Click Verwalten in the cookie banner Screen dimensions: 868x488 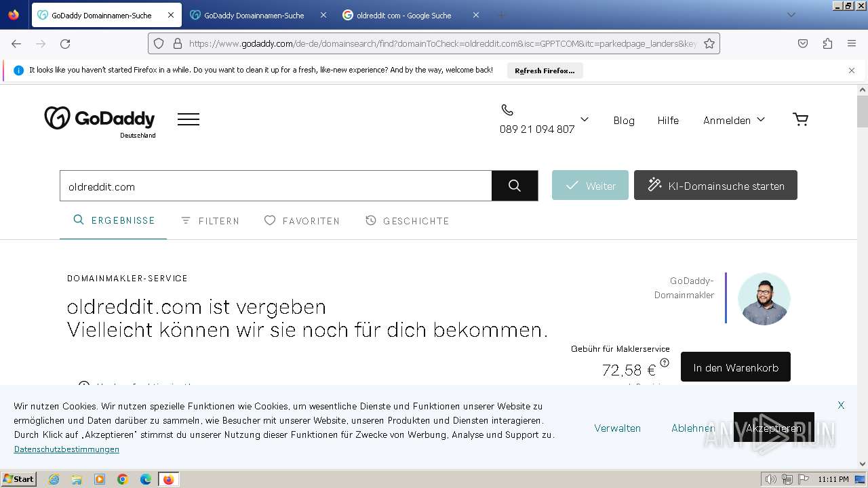(617, 428)
